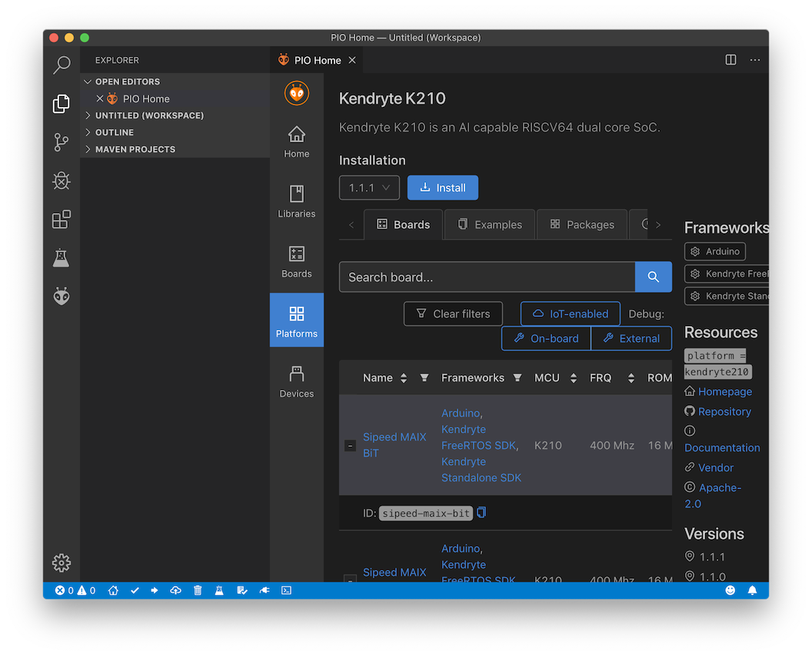Install the Kendryte K210 platform

pyautogui.click(x=443, y=188)
